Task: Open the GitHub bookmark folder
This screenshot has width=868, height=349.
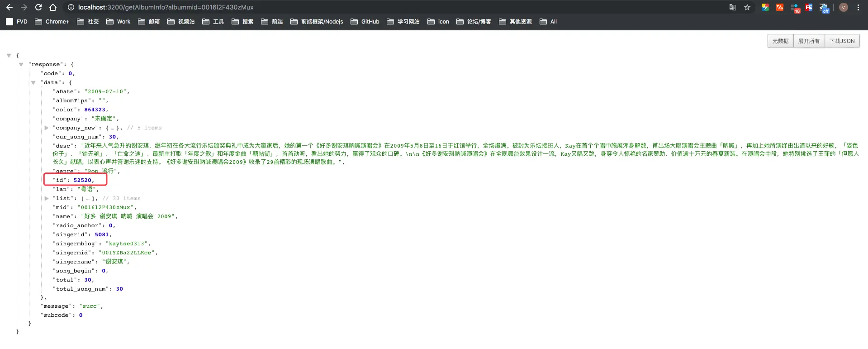Action: tap(365, 21)
